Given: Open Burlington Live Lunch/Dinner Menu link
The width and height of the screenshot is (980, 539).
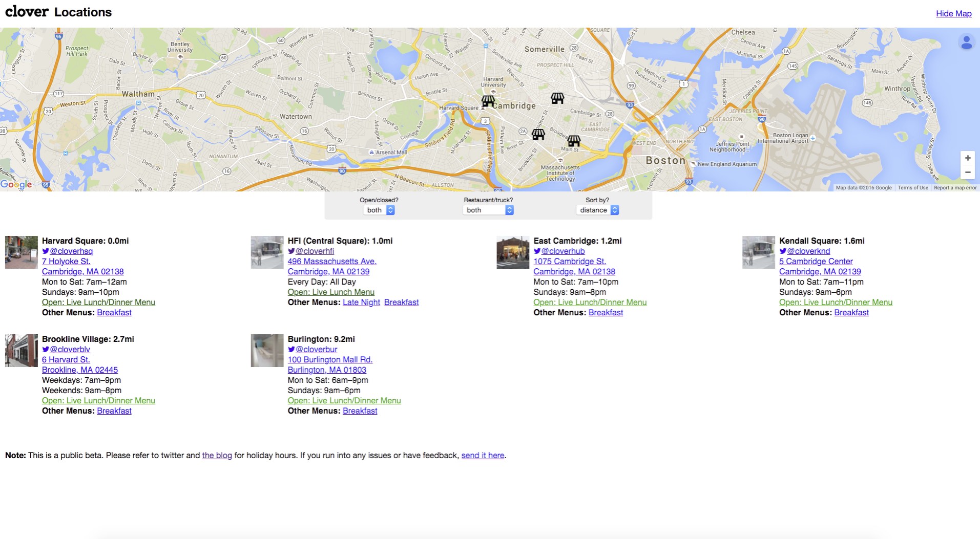Looking at the screenshot, I should pyautogui.click(x=344, y=400).
